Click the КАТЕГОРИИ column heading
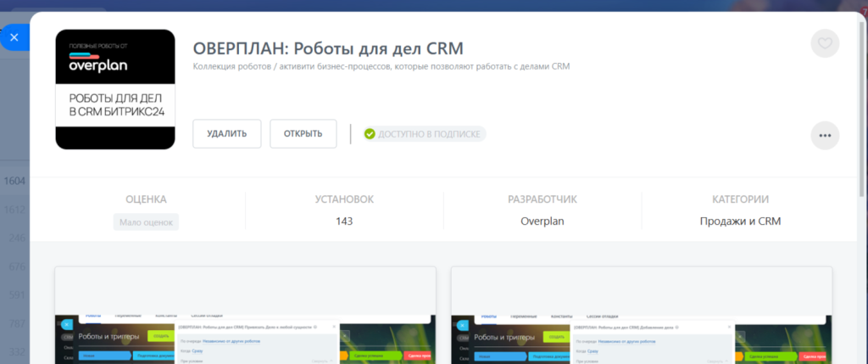Viewport: 868px width, 364px height. [x=740, y=199]
